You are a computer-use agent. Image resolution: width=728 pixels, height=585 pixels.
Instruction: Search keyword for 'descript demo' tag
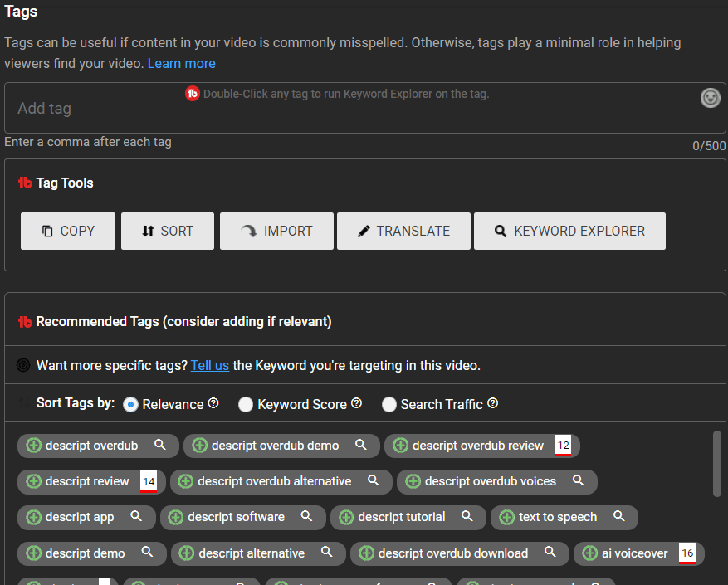click(147, 552)
